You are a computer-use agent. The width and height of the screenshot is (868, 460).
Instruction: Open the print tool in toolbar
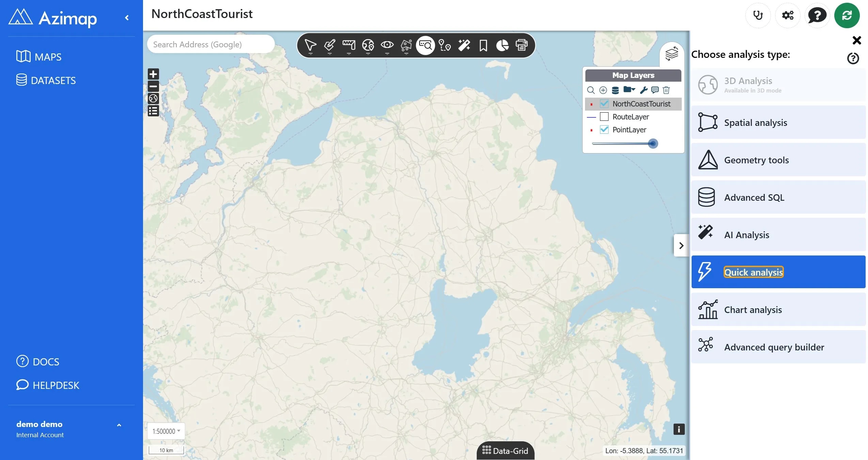[x=521, y=45]
